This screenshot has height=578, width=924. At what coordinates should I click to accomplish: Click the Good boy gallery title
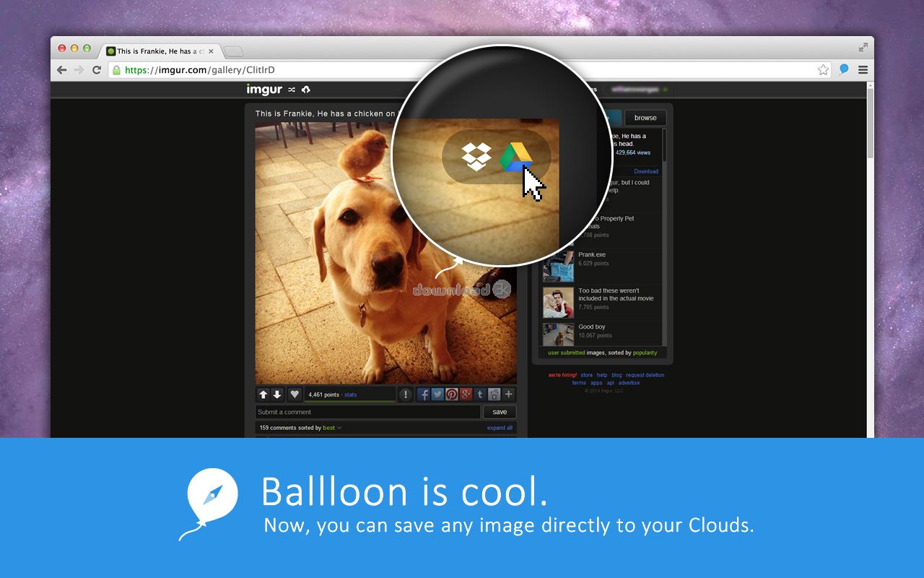[592, 327]
